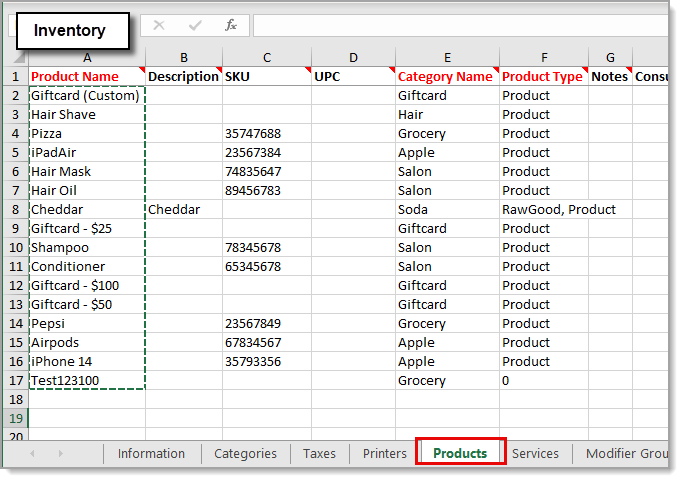Select row 17 header

(x=16, y=381)
